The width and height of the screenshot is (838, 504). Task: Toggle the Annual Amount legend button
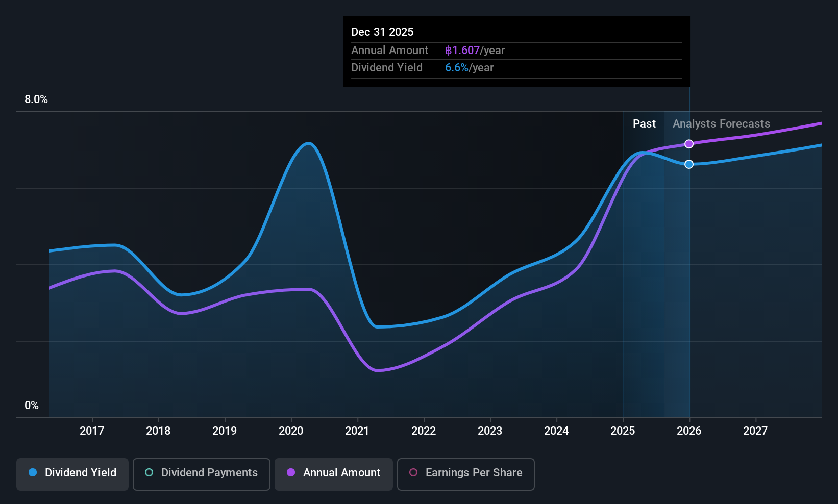coord(334,474)
